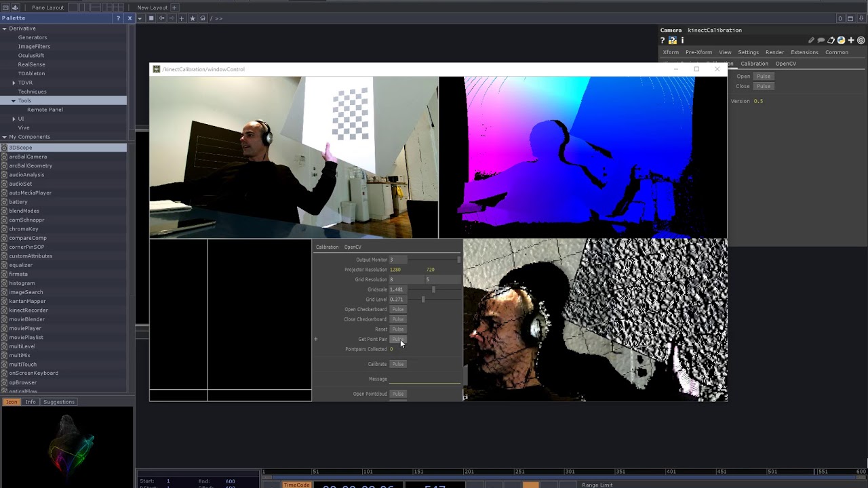Switch to the Extensions parameter page
This screenshot has height=488, width=868.
[804, 52]
